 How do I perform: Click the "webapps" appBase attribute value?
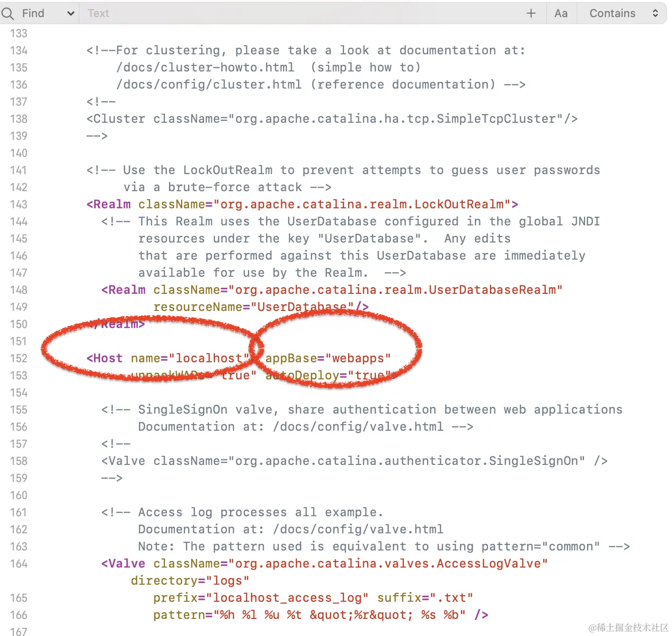(358, 358)
